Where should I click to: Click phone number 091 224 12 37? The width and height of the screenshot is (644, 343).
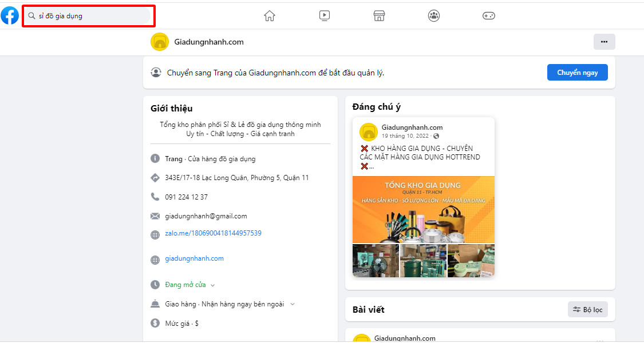coord(187,197)
